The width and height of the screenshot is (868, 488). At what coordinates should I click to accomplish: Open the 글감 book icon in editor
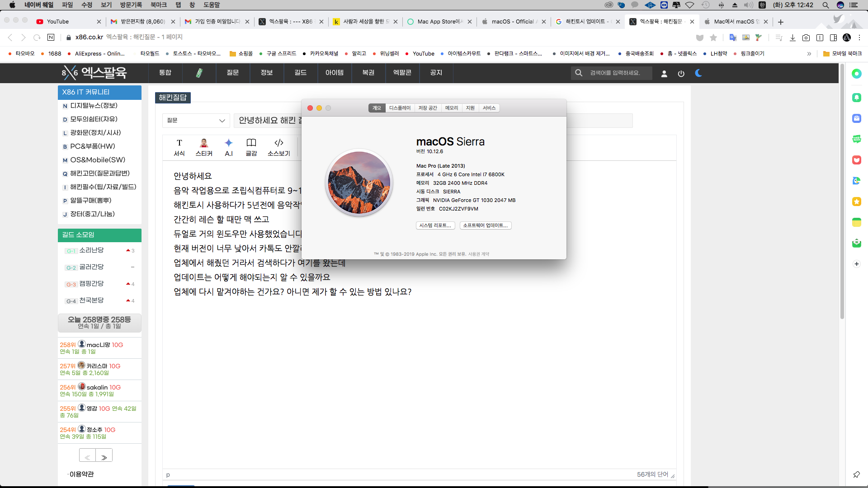[251, 148]
